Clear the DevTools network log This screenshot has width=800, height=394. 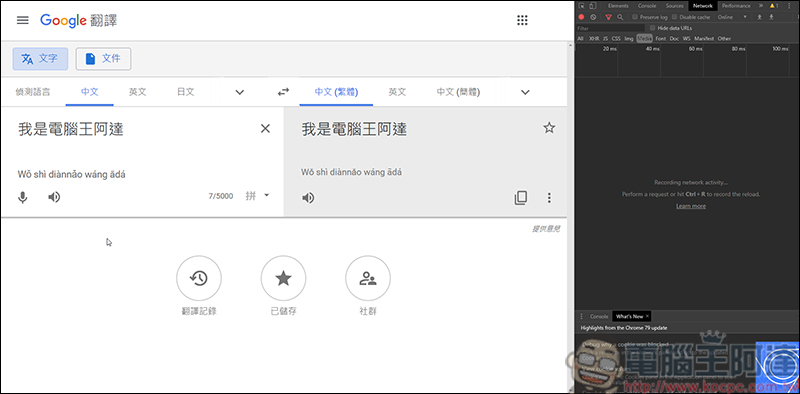(593, 17)
